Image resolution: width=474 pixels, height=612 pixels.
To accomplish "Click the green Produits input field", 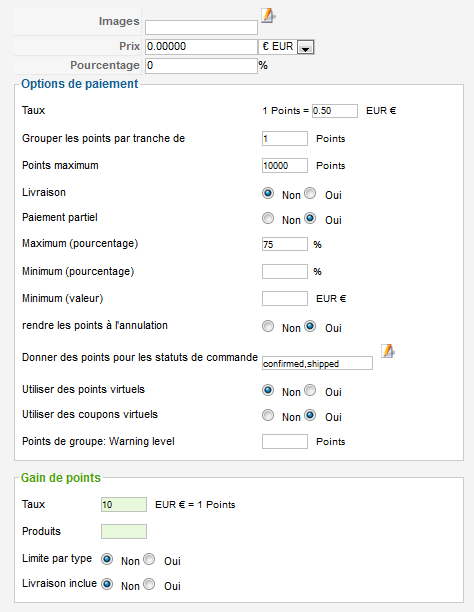I will pyautogui.click(x=124, y=532).
